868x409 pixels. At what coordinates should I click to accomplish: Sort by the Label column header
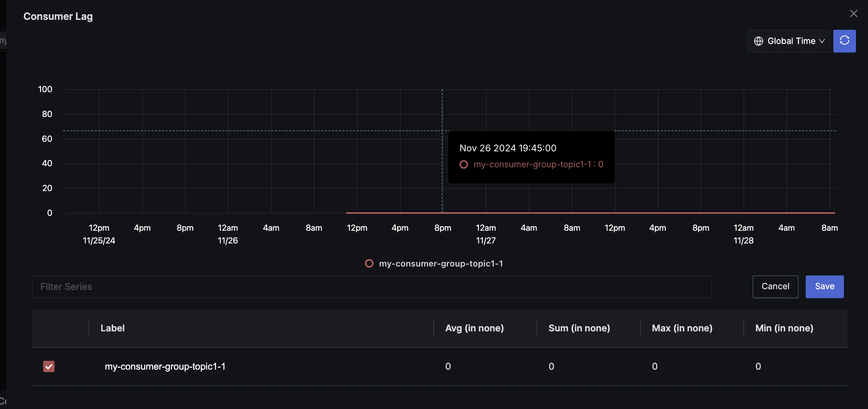[x=113, y=328]
